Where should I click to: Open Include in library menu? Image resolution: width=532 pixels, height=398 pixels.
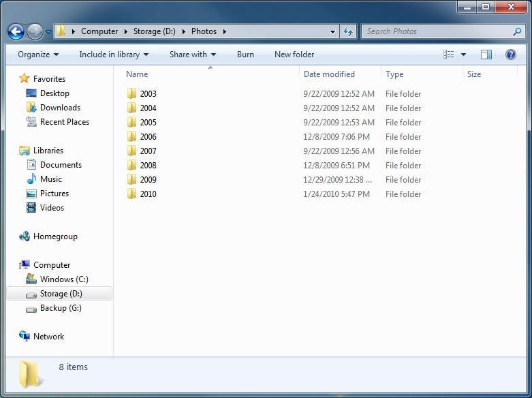(114, 55)
